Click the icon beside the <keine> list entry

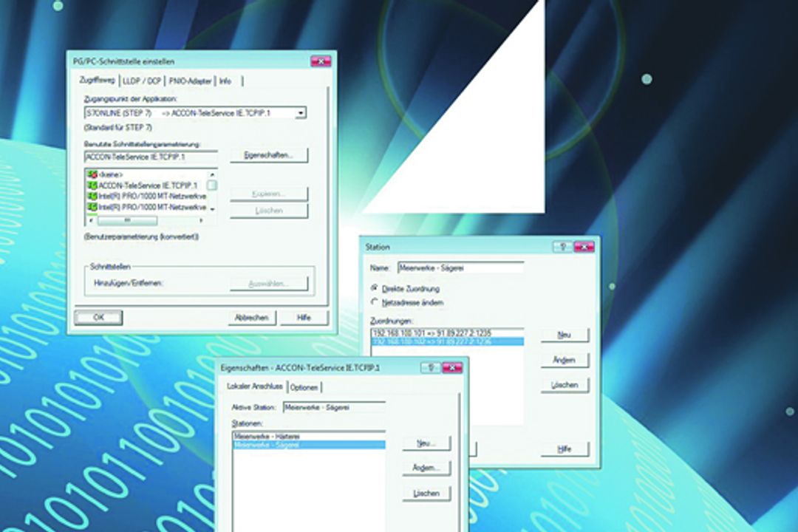[92, 174]
